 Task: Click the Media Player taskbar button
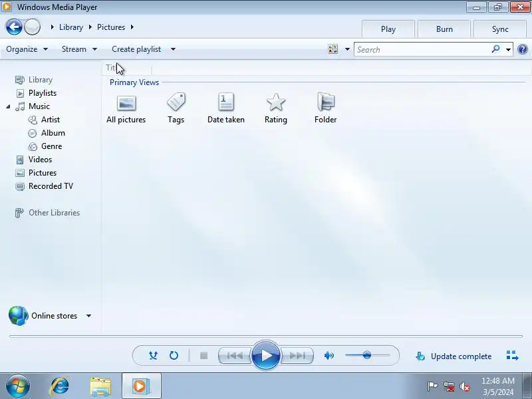click(142, 386)
